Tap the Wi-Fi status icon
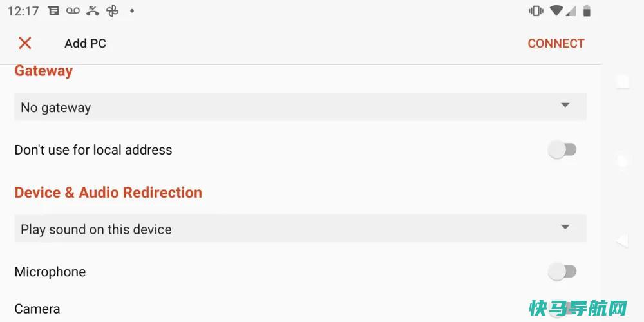This screenshot has width=644, height=322. coord(556,11)
